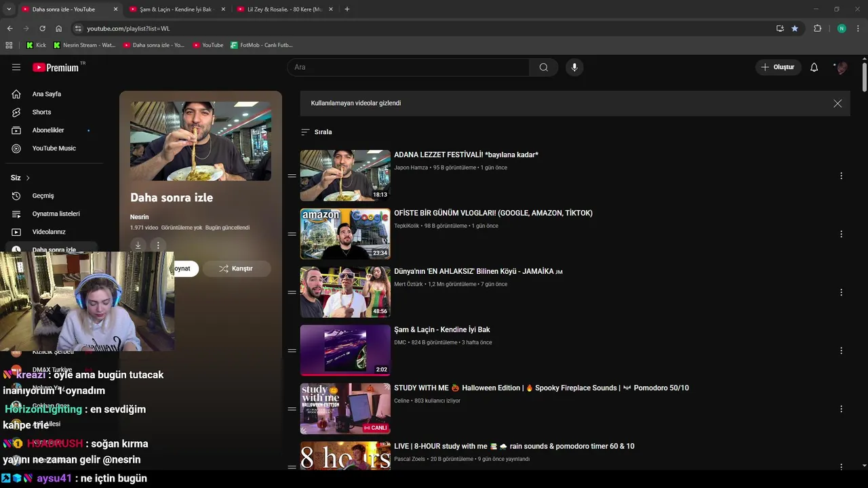868x488 pixels.
Task: Click the Şam & Laçin video thumbnail
Action: coord(345,350)
